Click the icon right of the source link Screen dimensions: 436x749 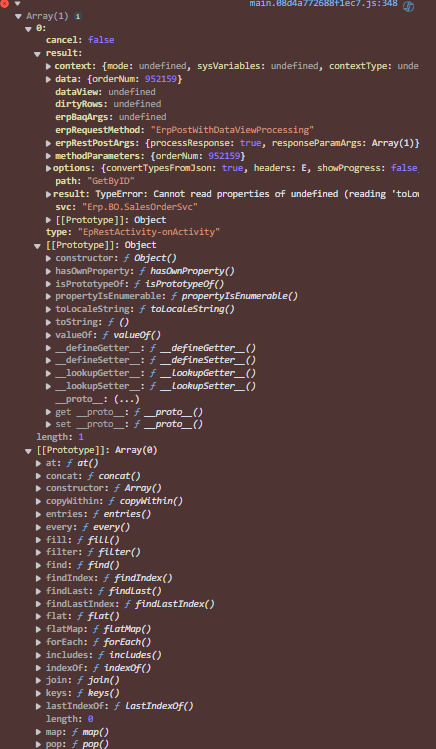(408, 6)
